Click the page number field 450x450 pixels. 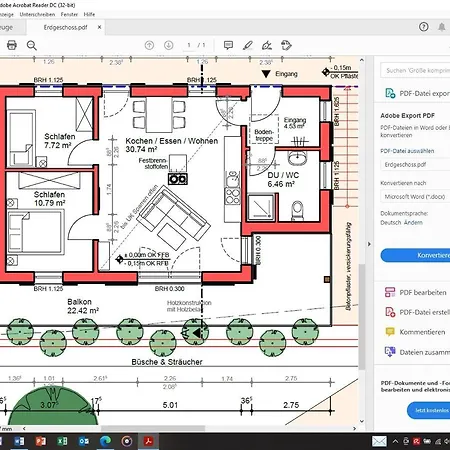(189, 45)
